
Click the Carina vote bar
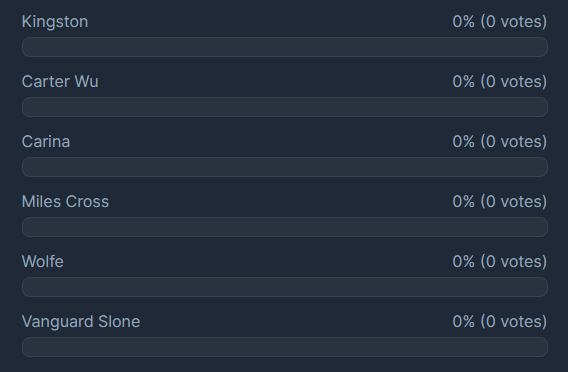click(285, 167)
